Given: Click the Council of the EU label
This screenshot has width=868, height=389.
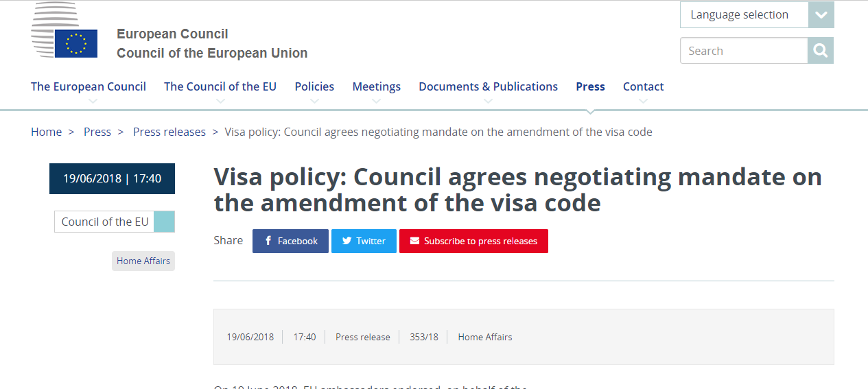Looking at the screenshot, I should (x=105, y=222).
